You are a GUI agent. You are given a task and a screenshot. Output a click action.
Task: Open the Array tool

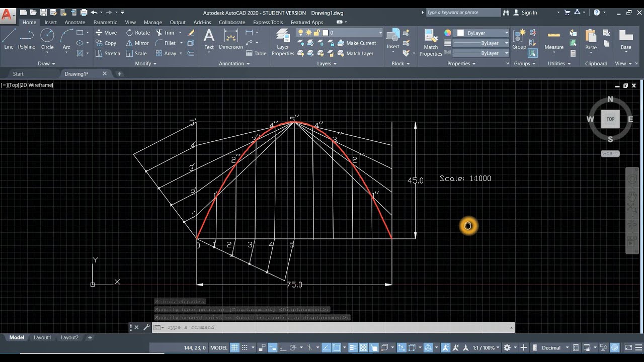click(x=166, y=53)
